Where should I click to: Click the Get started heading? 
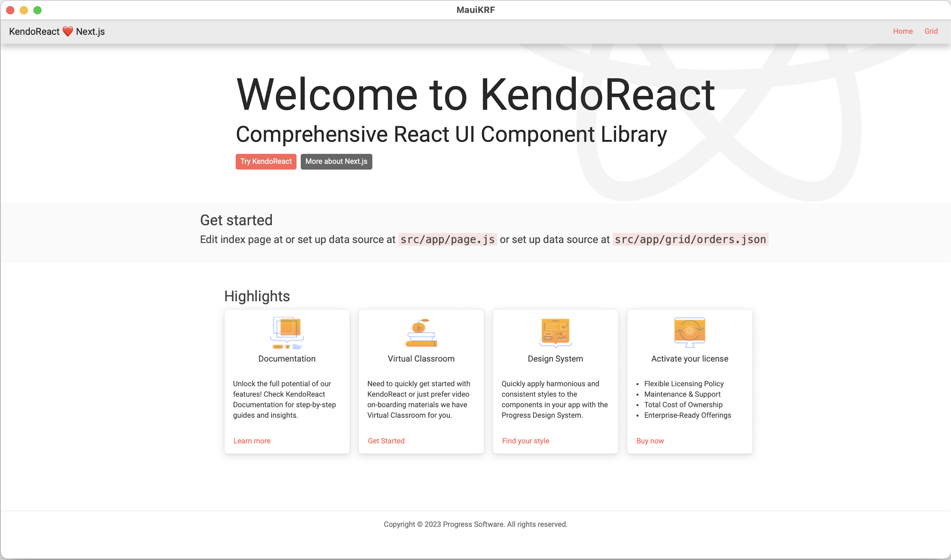point(236,220)
